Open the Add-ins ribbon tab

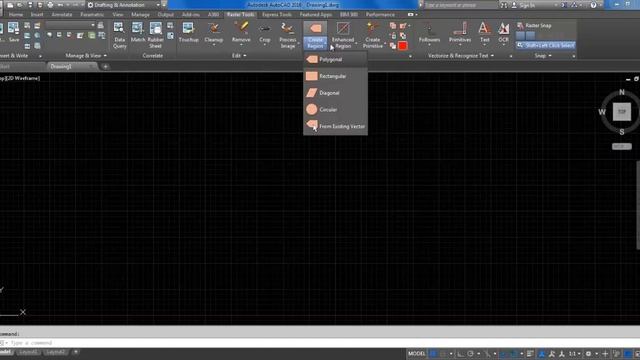191,14
